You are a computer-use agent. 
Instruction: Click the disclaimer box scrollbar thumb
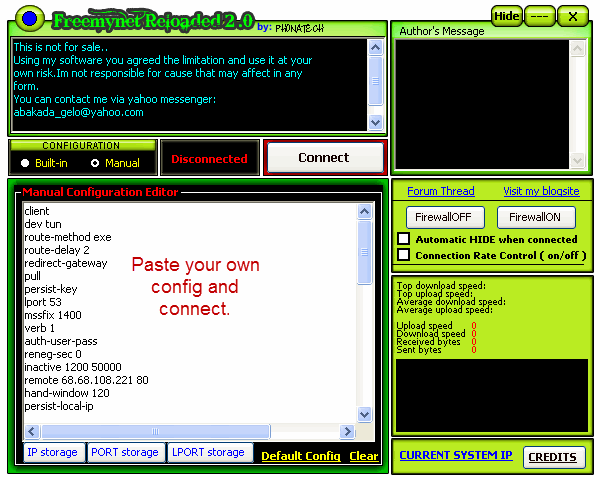click(376, 81)
